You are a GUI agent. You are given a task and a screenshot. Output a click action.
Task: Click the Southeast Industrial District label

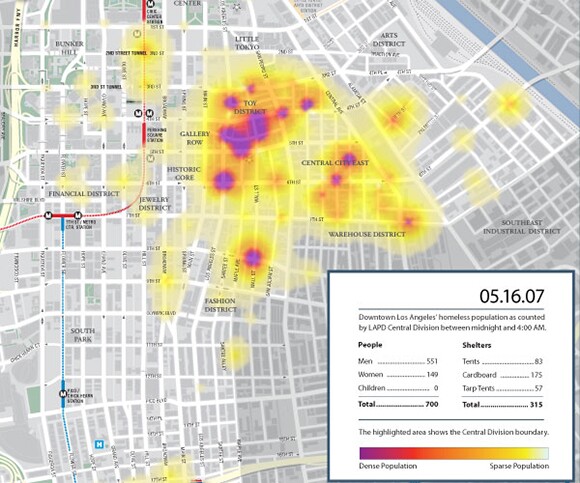(522, 227)
